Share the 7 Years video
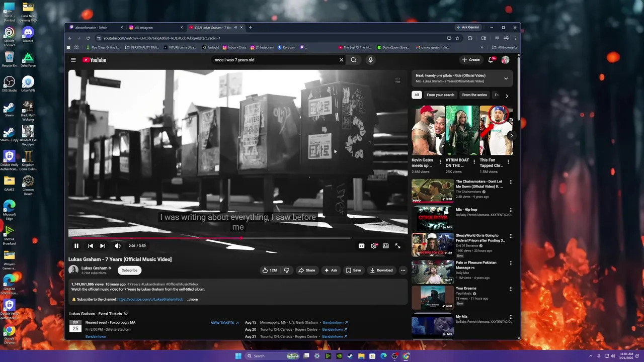This screenshot has height=362, width=644. pos(306,270)
